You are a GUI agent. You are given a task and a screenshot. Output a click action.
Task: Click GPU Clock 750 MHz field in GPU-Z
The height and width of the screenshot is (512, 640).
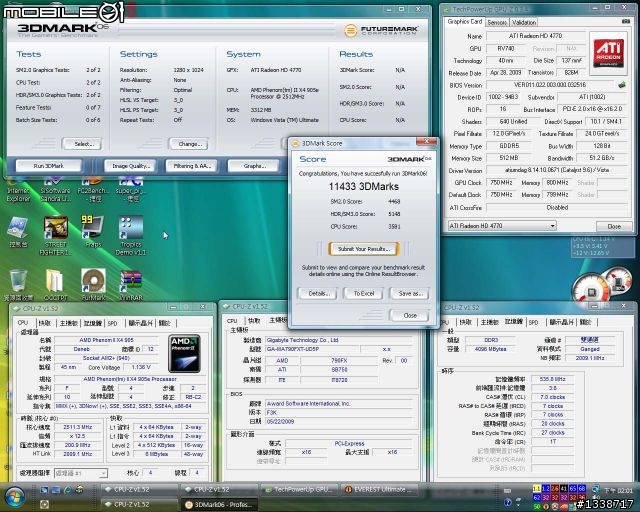(501, 183)
